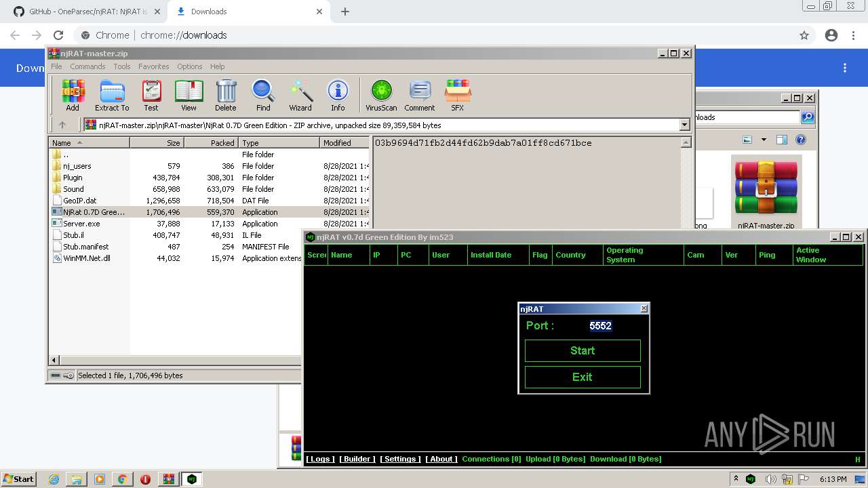Image resolution: width=868 pixels, height=488 pixels.
Task: Open Internet Explorer from the taskbar
Action: [x=54, y=479]
